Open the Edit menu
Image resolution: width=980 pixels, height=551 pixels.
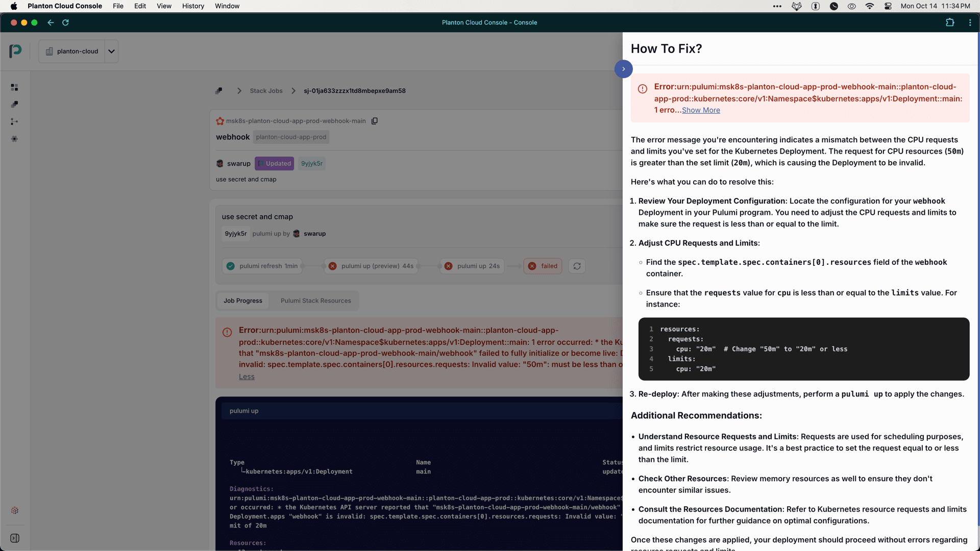pyautogui.click(x=140, y=6)
